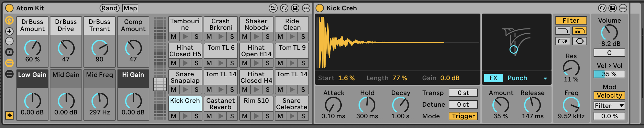Solo the Crash Brkroni pad
Viewport: 644px width, 128px height.
tap(232, 37)
